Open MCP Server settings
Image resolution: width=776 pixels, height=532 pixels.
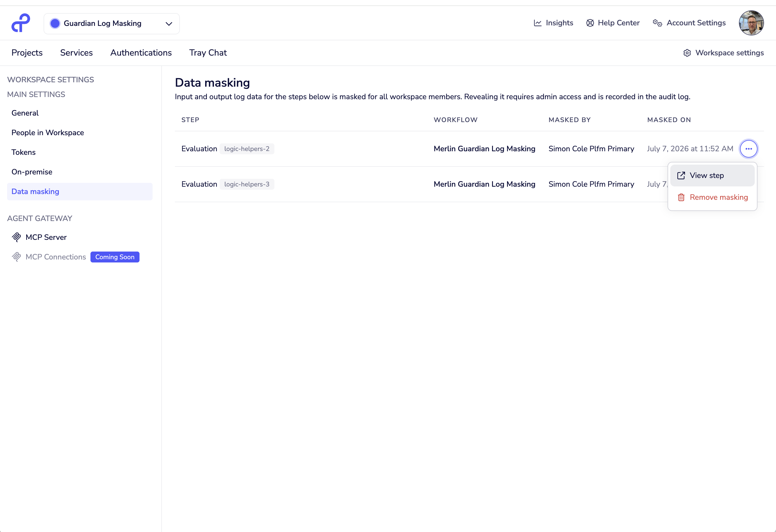[80, 237]
